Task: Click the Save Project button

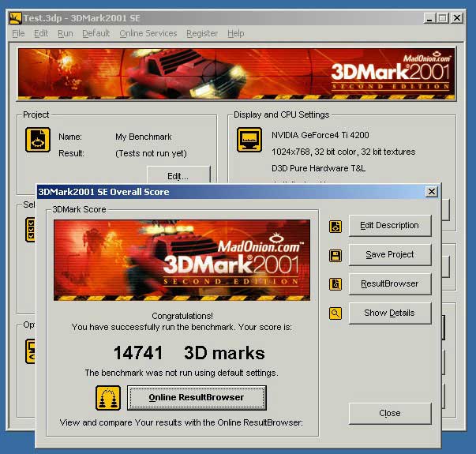Action: coord(390,254)
